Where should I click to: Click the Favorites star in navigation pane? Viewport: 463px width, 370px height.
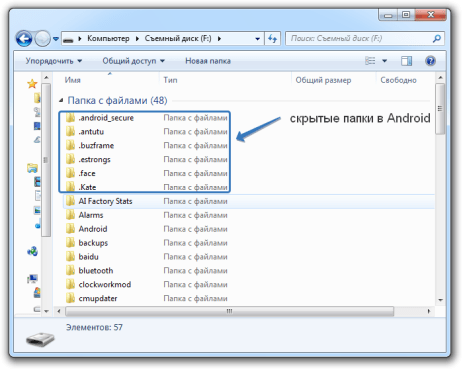(32, 84)
